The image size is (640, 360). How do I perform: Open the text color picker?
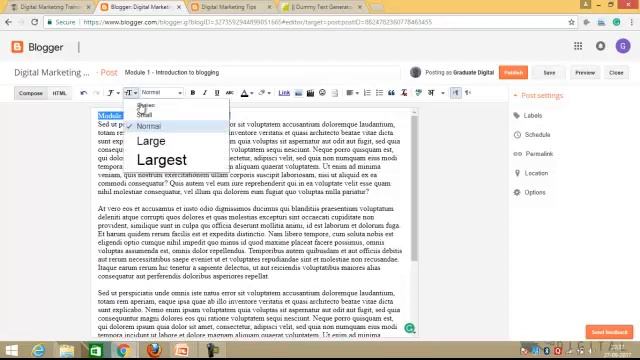(x=247, y=93)
